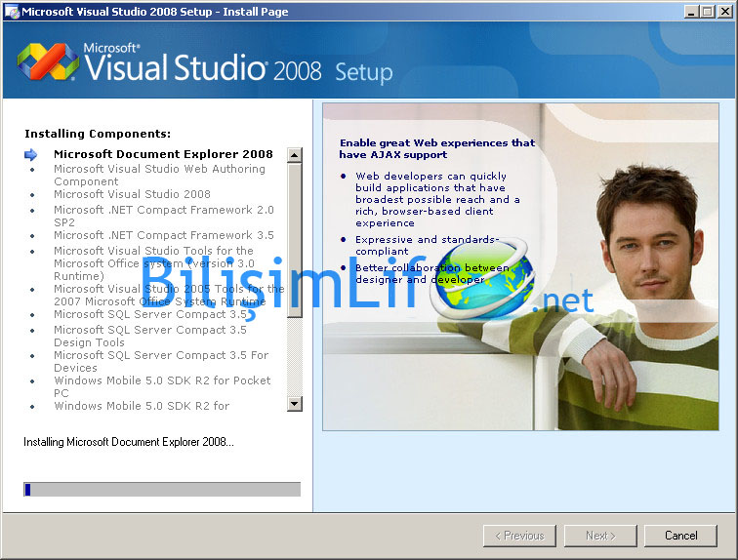Minimize the setup window

pos(691,12)
